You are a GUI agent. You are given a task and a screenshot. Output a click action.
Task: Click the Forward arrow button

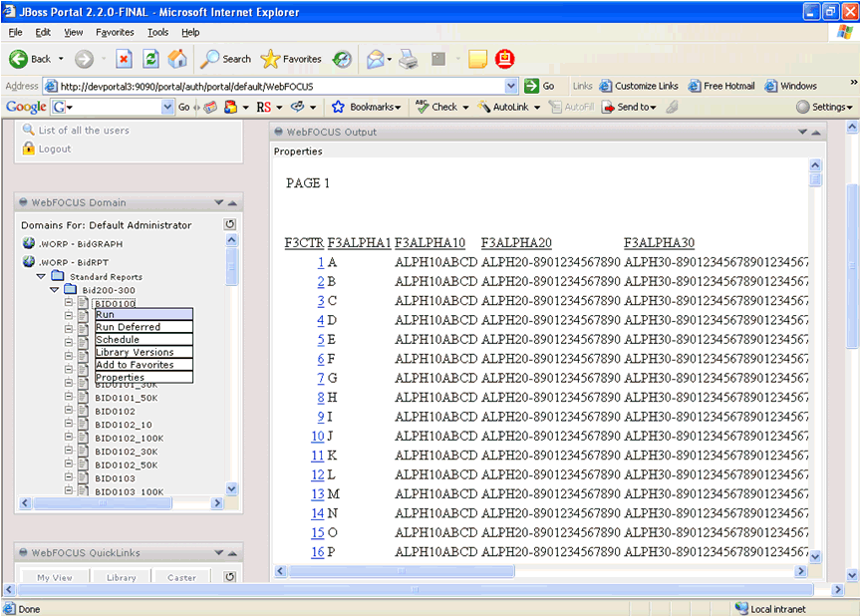[x=84, y=59]
